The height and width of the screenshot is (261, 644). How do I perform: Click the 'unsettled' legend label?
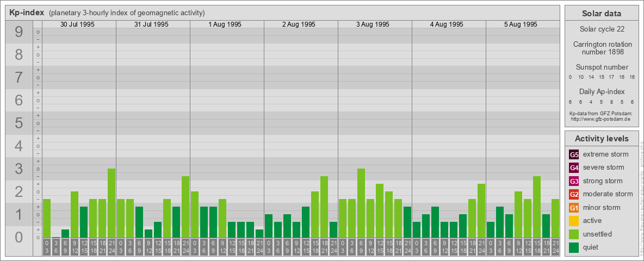tap(598, 234)
